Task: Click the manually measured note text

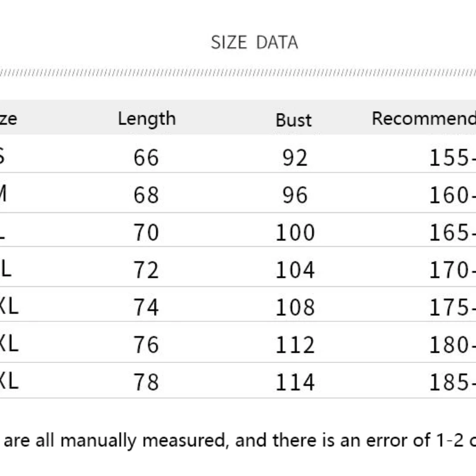Action: pyautogui.click(x=238, y=441)
